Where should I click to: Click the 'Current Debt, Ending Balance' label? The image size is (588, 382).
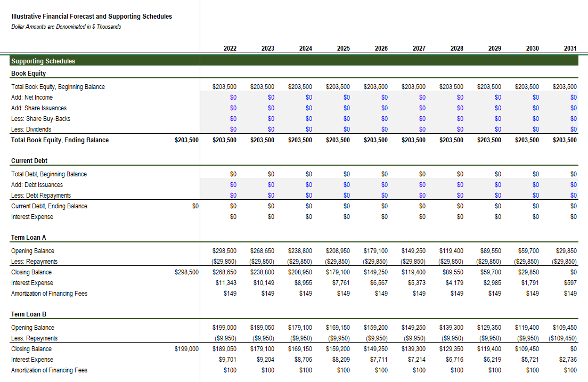[49, 206]
